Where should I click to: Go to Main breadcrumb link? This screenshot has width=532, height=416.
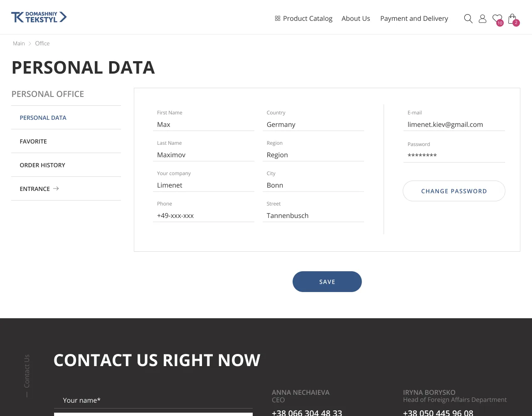19,43
